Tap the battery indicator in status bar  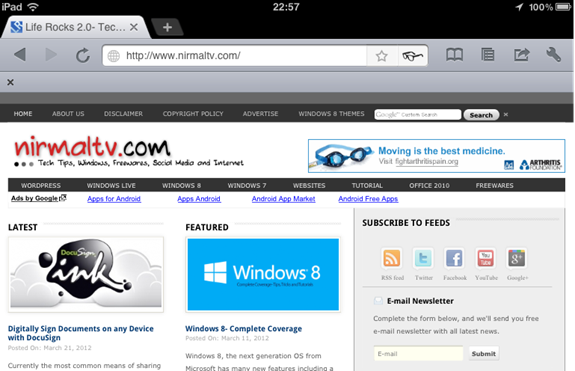tap(563, 7)
